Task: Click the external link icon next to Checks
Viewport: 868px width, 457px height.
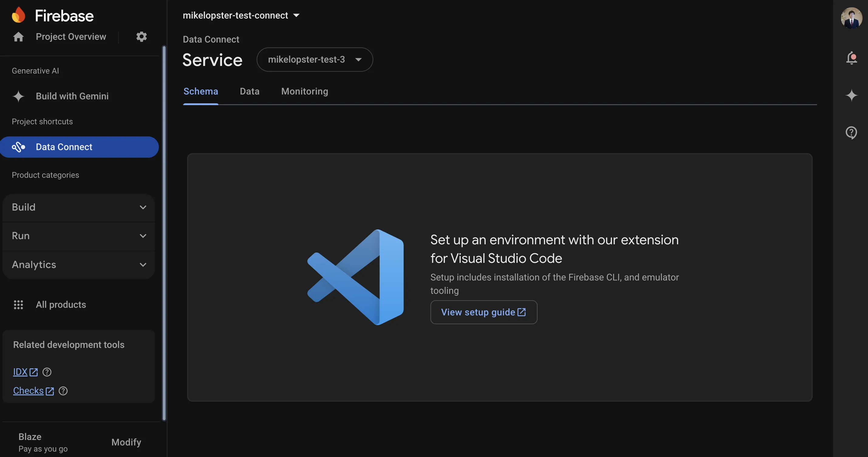Action: tap(50, 391)
